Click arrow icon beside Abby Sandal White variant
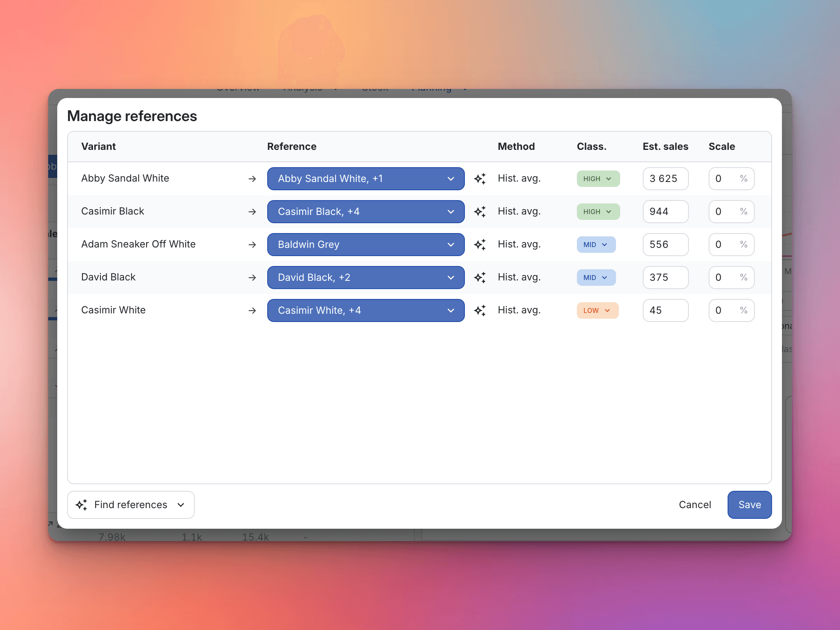This screenshot has height=630, width=840. coord(252,179)
